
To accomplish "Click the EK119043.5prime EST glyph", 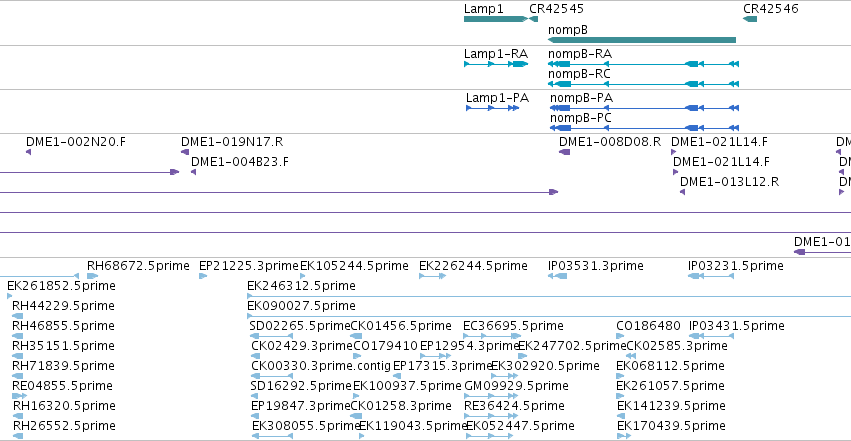I will coord(362,436).
